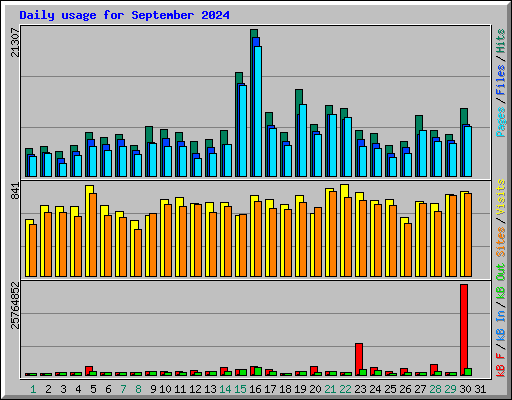This screenshot has width=512, height=400.
Task: Click day 21 on the x-axis
Action: click(330, 389)
